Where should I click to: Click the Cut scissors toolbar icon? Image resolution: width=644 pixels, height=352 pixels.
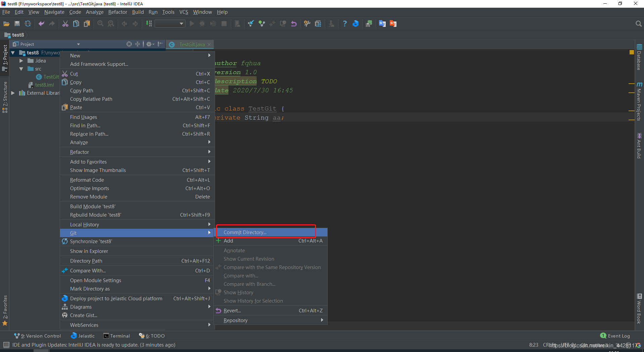tap(65, 24)
